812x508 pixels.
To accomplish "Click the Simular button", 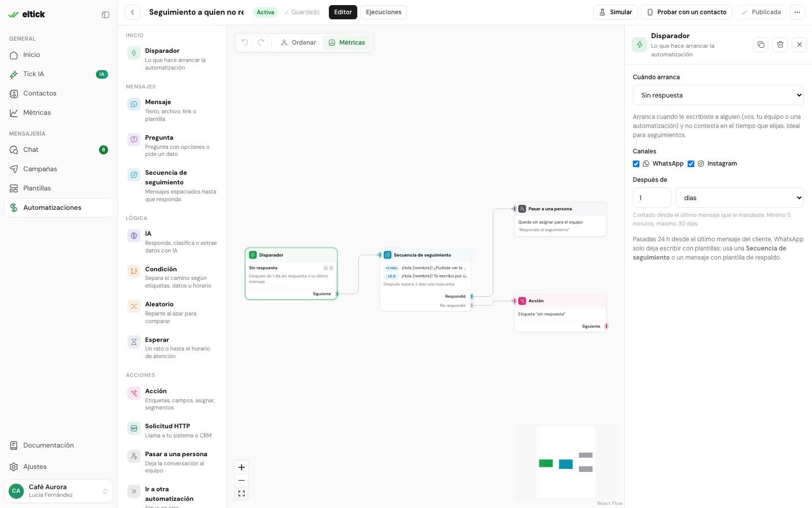I will tap(616, 12).
